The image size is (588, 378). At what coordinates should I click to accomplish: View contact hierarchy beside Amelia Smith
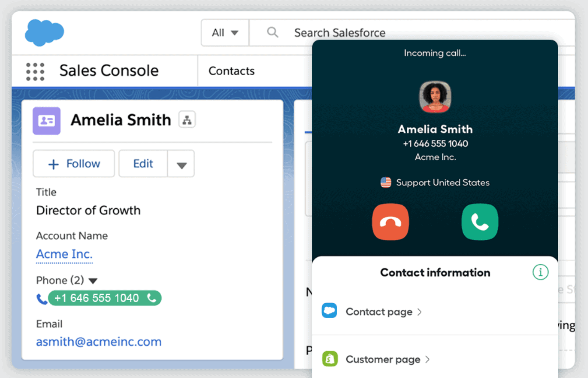[x=187, y=119]
